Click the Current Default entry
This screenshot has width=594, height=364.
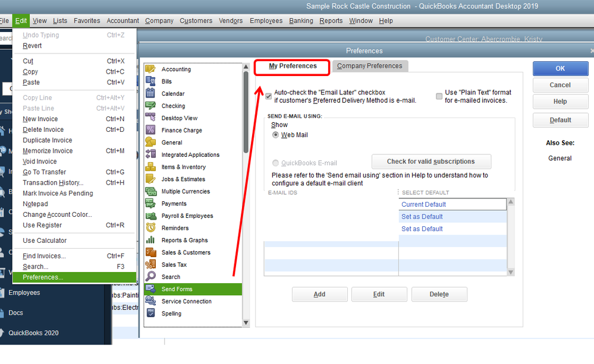click(x=423, y=204)
